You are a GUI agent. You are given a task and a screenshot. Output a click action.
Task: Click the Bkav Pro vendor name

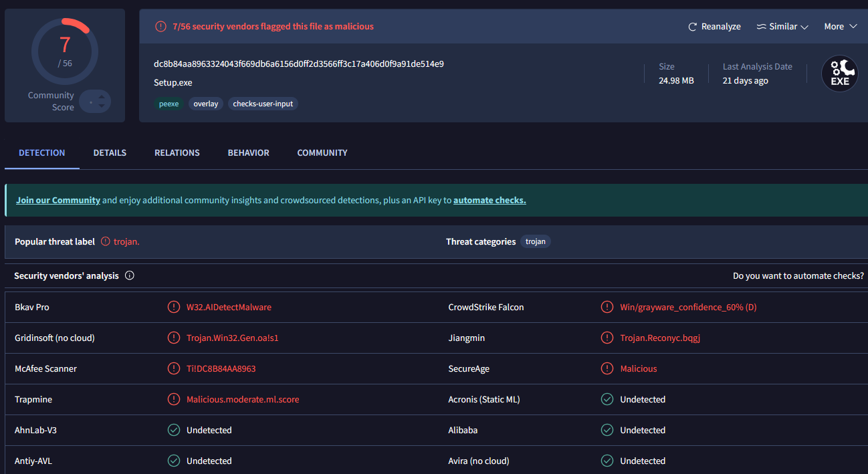tap(32, 307)
